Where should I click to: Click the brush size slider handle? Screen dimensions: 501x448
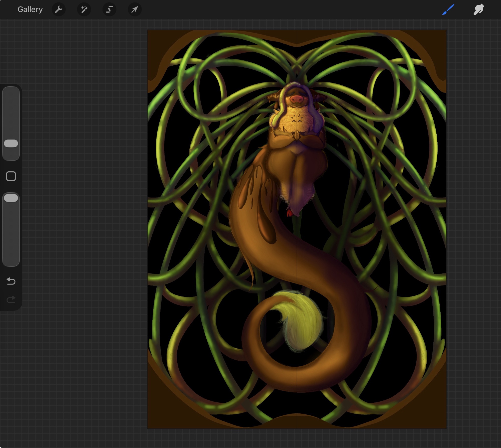[11, 143]
